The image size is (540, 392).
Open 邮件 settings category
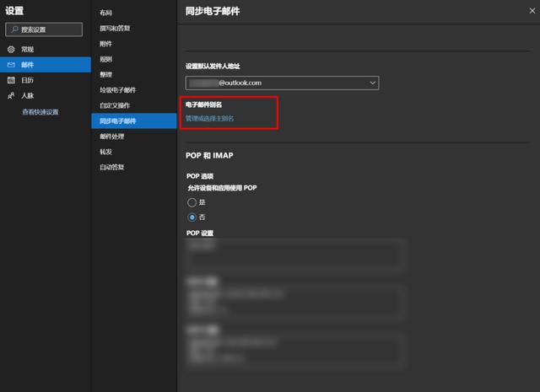point(46,65)
